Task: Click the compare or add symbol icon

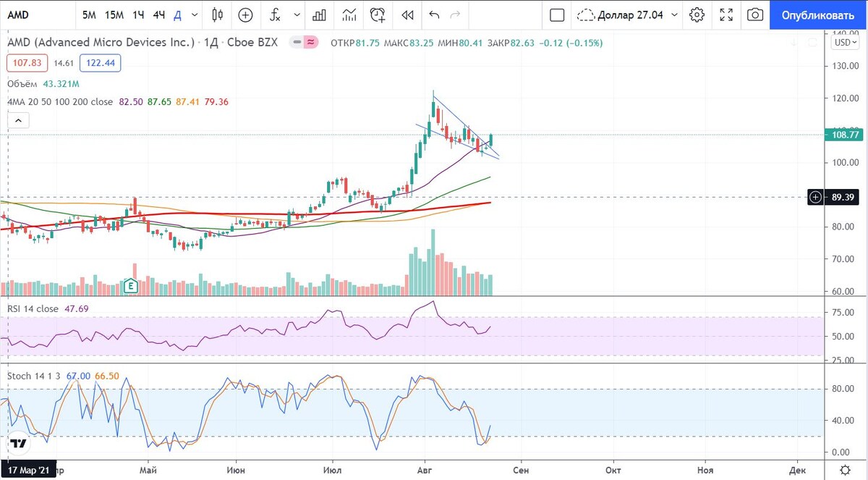Action: pyautogui.click(x=246, y=14)
